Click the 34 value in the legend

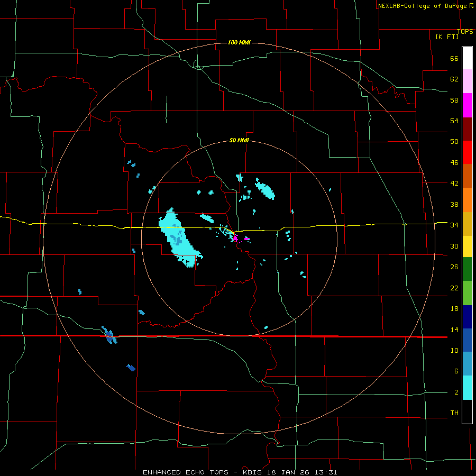pyautogui.click(x=454, y=225)
